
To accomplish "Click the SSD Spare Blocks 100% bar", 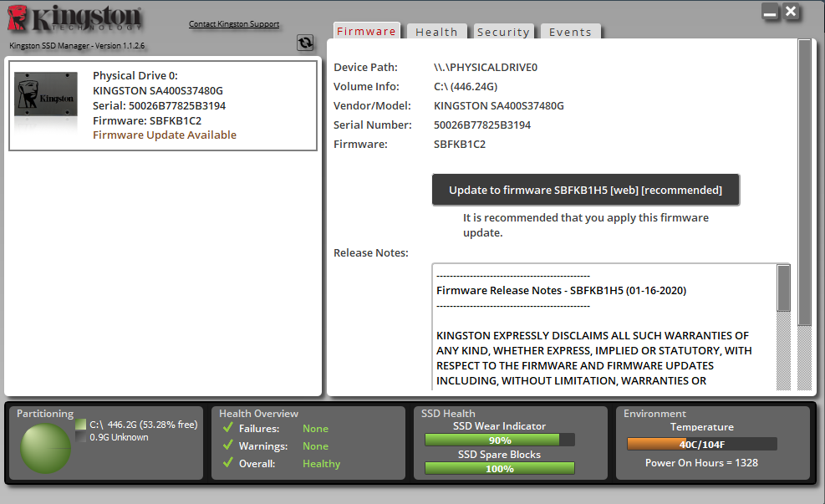I will click(x=499, y=468).
